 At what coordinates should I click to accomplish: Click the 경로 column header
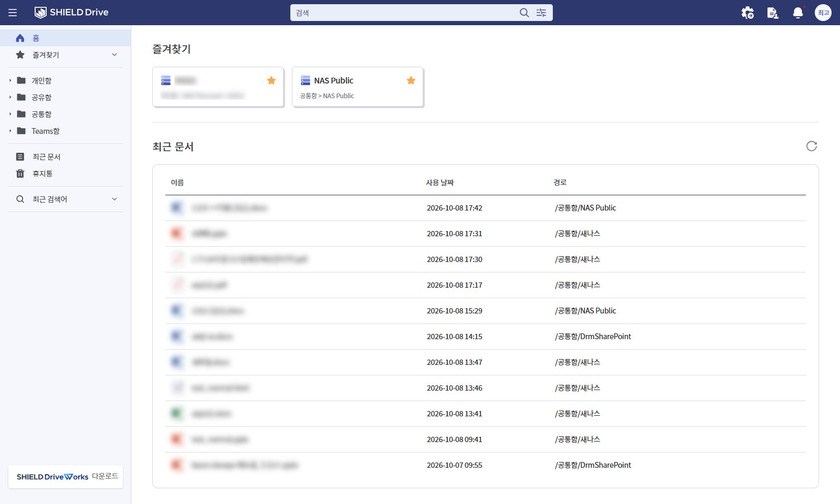point(560,182)
